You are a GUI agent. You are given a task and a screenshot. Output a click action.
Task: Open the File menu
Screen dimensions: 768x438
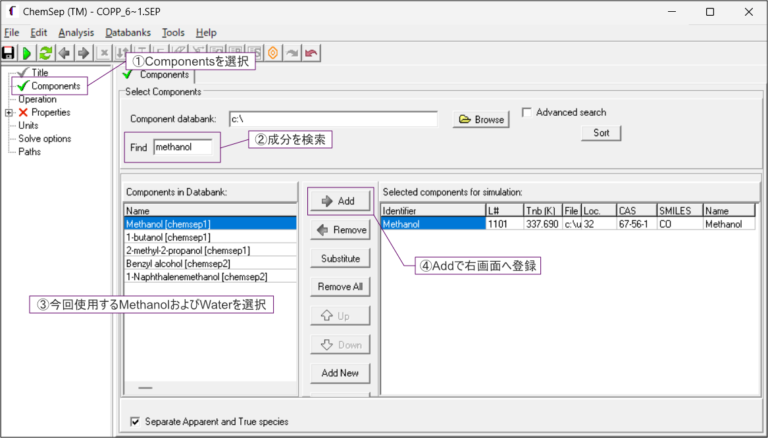(11, 33)
